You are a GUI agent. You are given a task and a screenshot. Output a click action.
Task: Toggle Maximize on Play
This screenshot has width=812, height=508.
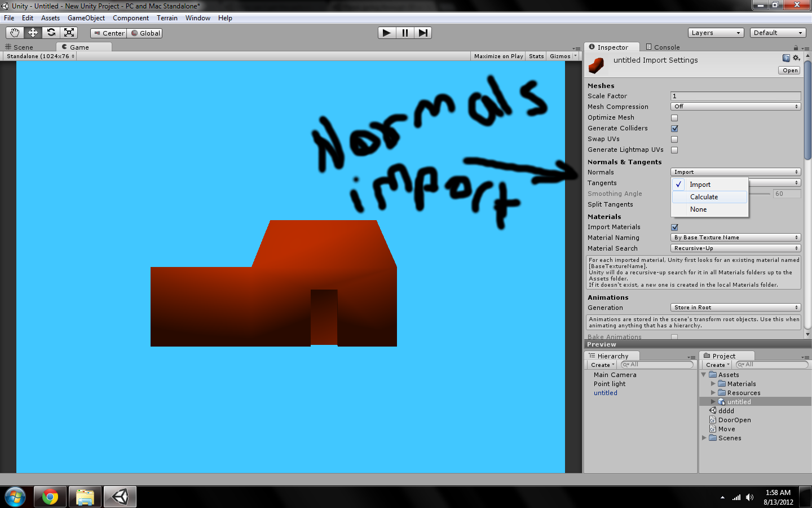tap(498, 56)
